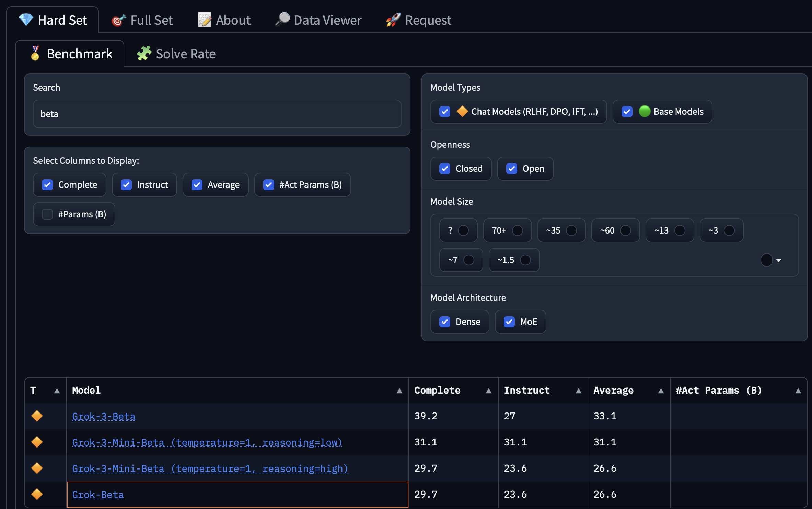Select the Average value 33.1 cell
The height and width of the screenshot is (509, 812).
point(629,416)
